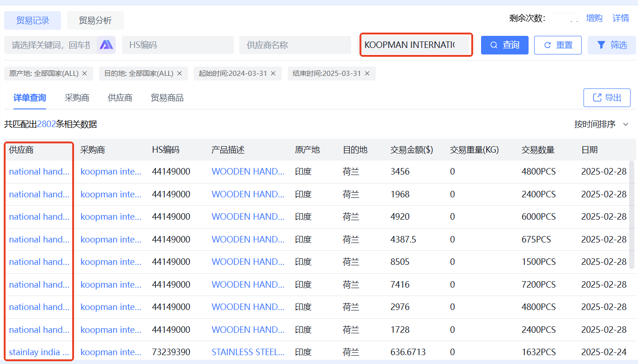
Task: Click the 查询 search button
Action: click(x=505, y=45)
